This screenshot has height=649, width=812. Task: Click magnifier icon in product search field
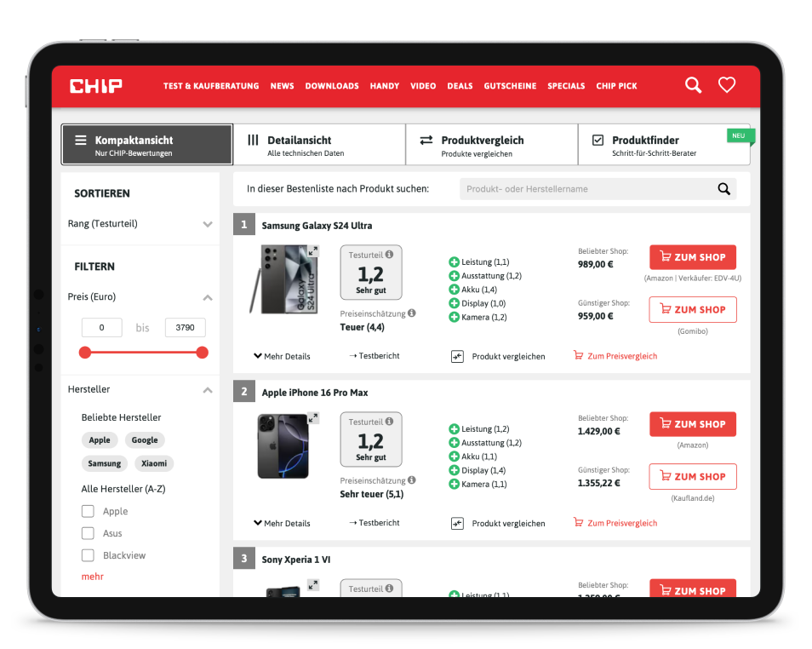pos(723,189)
